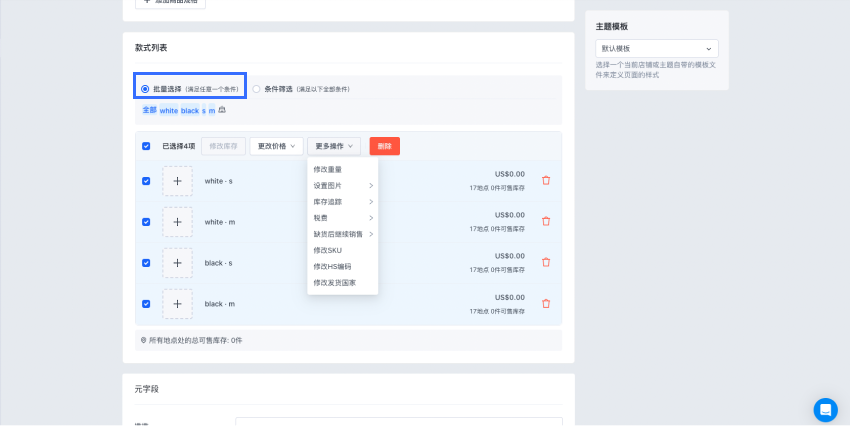Viewport: 850px width, 426px height.
Task: Collapse the 更多操作 dropdown
Action: click(x=334, y=146)
